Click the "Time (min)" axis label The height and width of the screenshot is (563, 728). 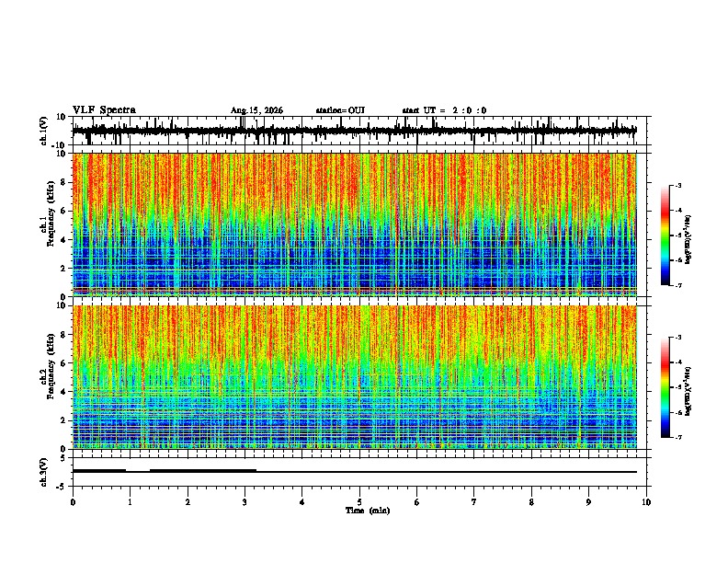coord(368,511)
